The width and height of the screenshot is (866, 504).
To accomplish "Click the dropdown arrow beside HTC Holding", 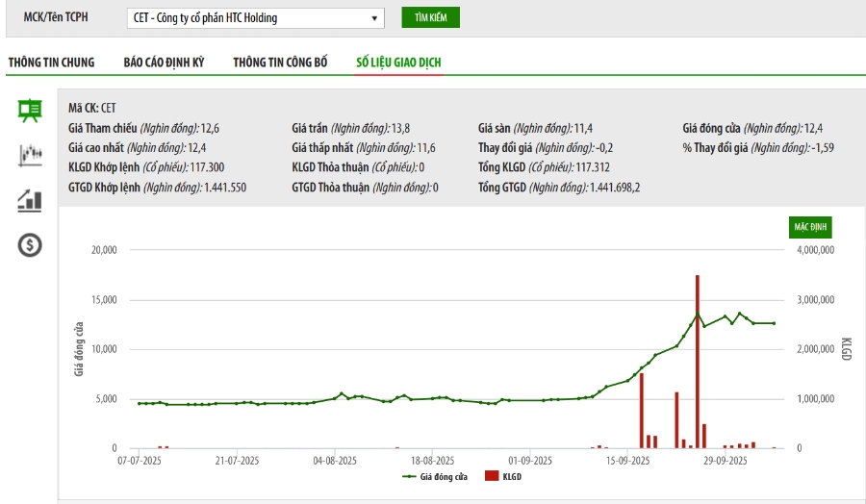I will tap(374, 18).
